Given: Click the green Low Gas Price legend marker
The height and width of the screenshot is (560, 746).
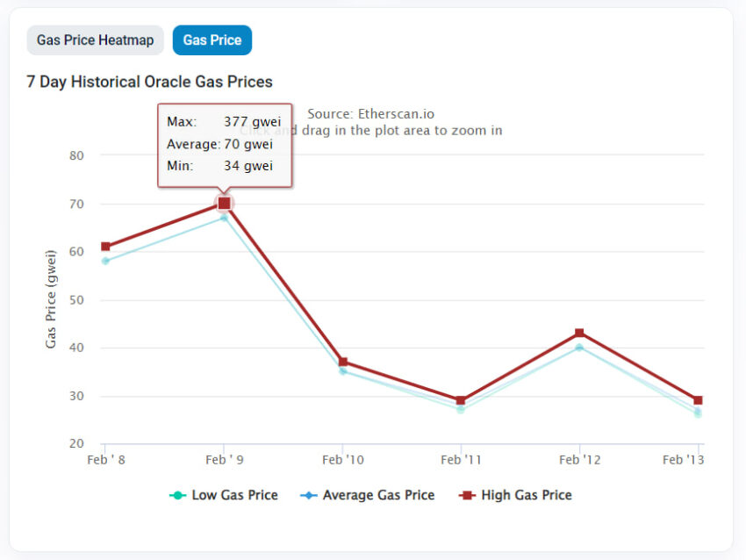Looking at the screenshot, I should [x=177, y=495].
